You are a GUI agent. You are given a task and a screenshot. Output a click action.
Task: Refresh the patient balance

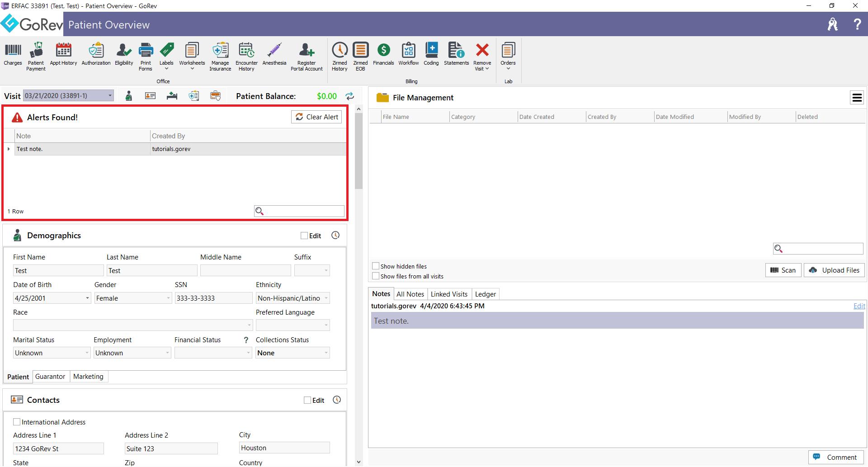350,96
